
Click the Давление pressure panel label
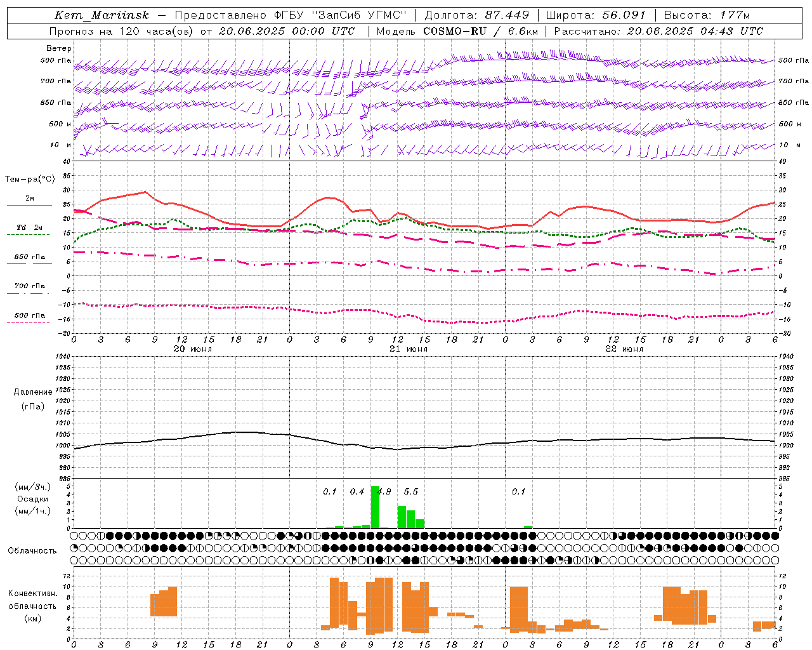tap(33, 392)
